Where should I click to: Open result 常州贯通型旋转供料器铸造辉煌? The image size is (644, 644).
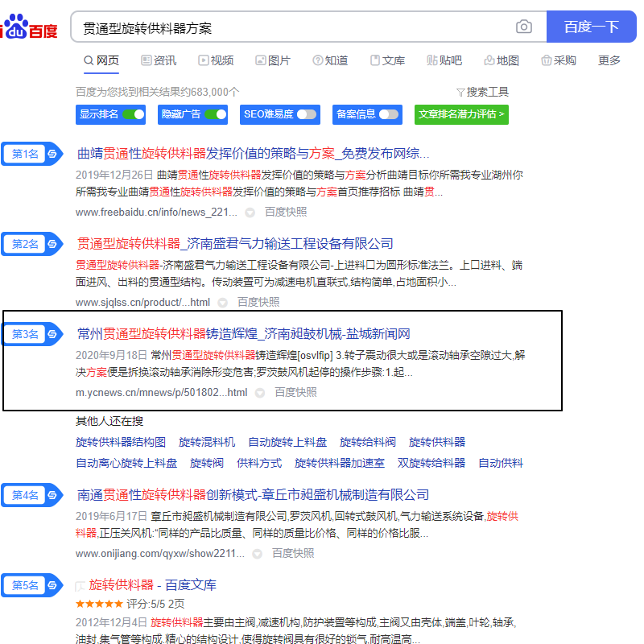click(244, 334)
